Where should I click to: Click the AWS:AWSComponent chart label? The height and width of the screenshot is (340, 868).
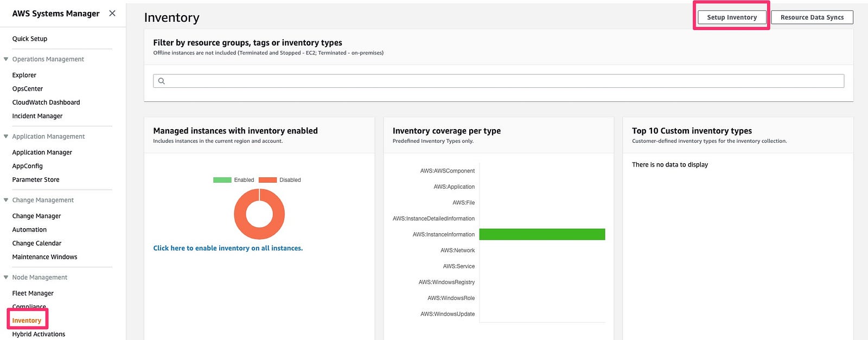pyautogui.click(x=448, y=171)
